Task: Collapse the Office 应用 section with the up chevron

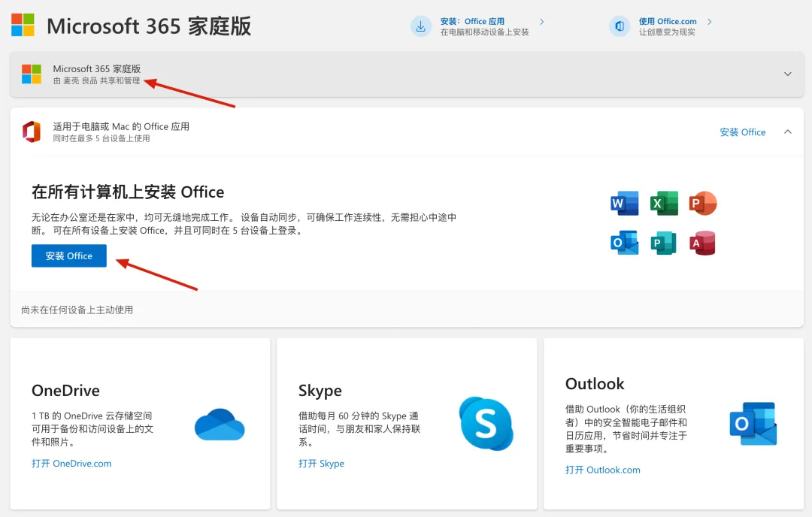Action: (788, 132)
